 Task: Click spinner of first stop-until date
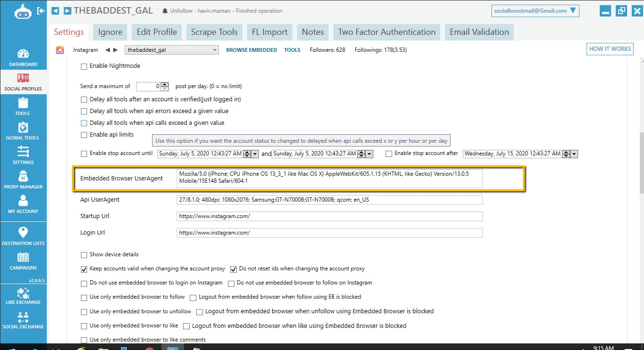247,154
